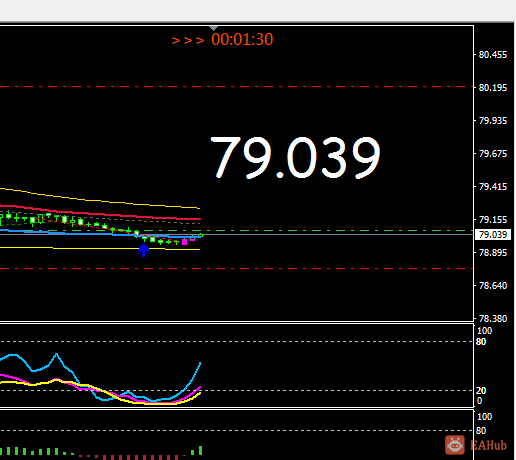Click the 78.380 price axis label
This screenshot has width=516, height=460.
[493, 319]
